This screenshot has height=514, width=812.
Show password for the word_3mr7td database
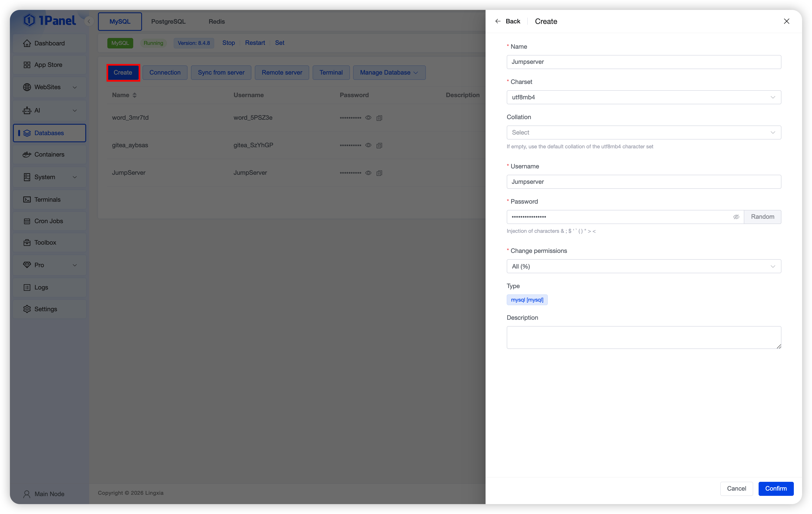(368, 117)
